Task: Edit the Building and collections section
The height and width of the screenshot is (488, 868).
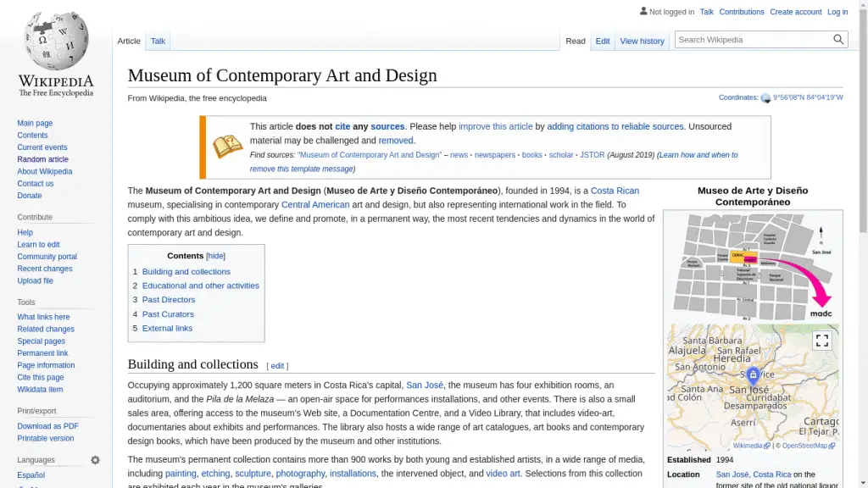Action: [277, 366]
